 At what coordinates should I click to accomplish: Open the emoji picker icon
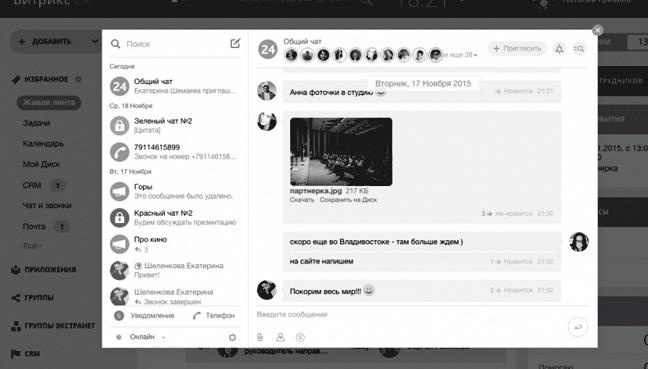point(300,337)
